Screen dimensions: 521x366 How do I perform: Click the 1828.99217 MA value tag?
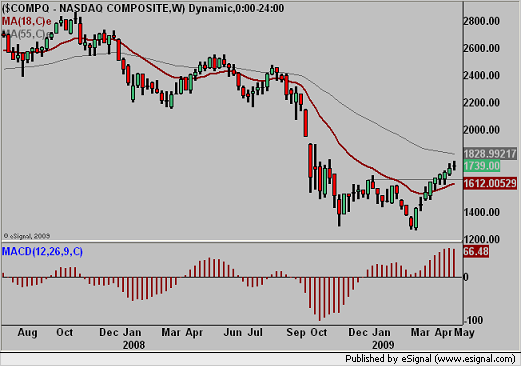(490, 154)
